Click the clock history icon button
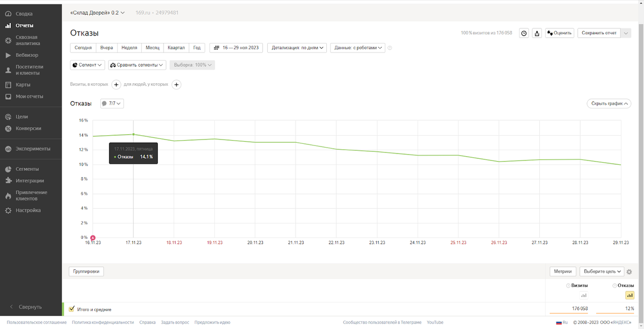The image size is (644, 329). (524, 33)
